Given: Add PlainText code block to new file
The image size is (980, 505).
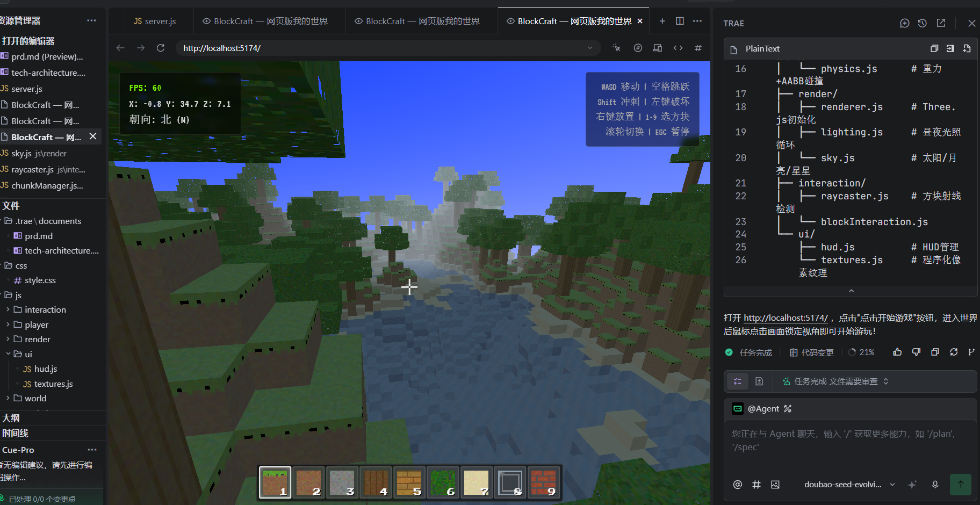Looking at the screenshot, I should pos(967,48).
